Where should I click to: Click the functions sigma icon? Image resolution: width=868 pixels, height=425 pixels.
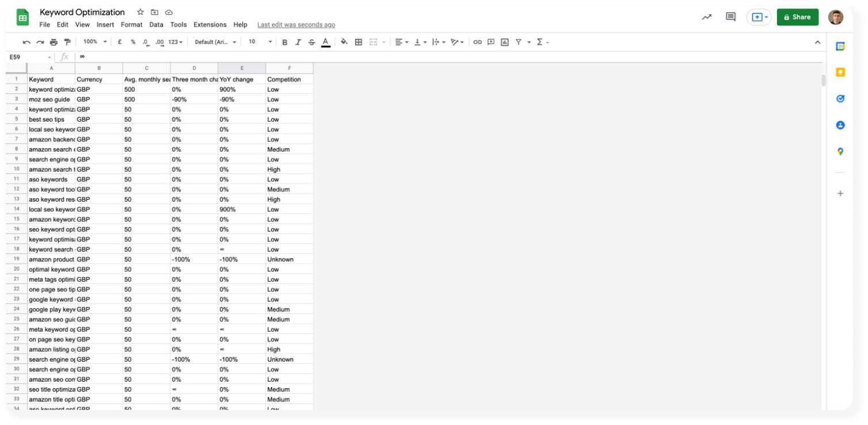pos(540,42)
